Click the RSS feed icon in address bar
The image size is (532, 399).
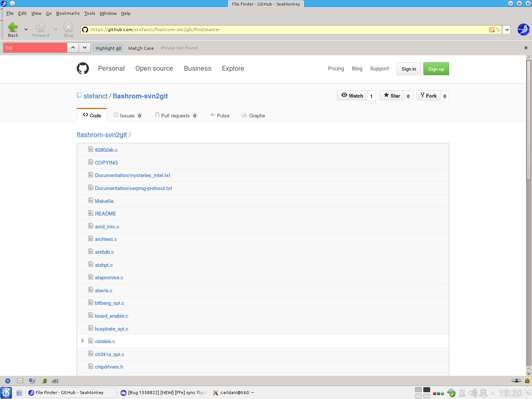492,30
